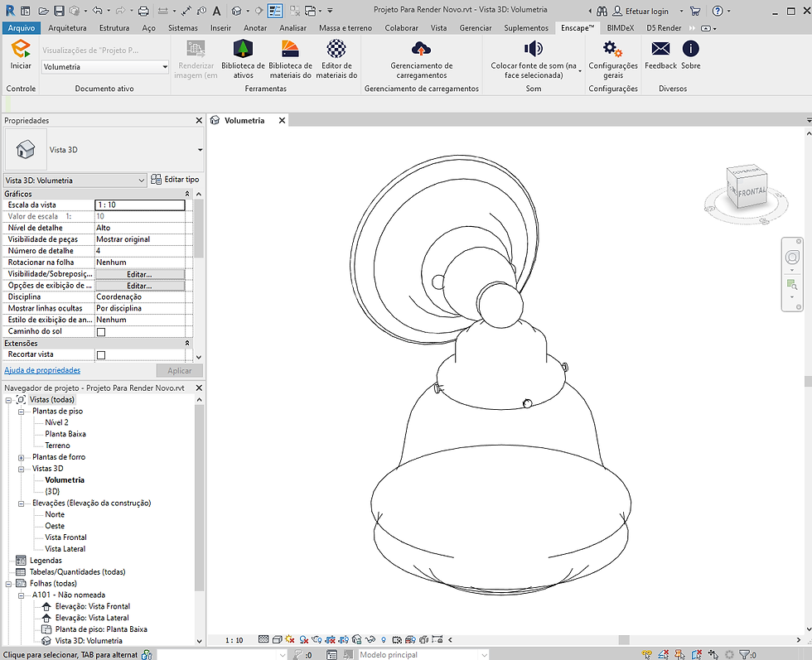
Task: Click the Escala da vista field
Action: point(140,205)
